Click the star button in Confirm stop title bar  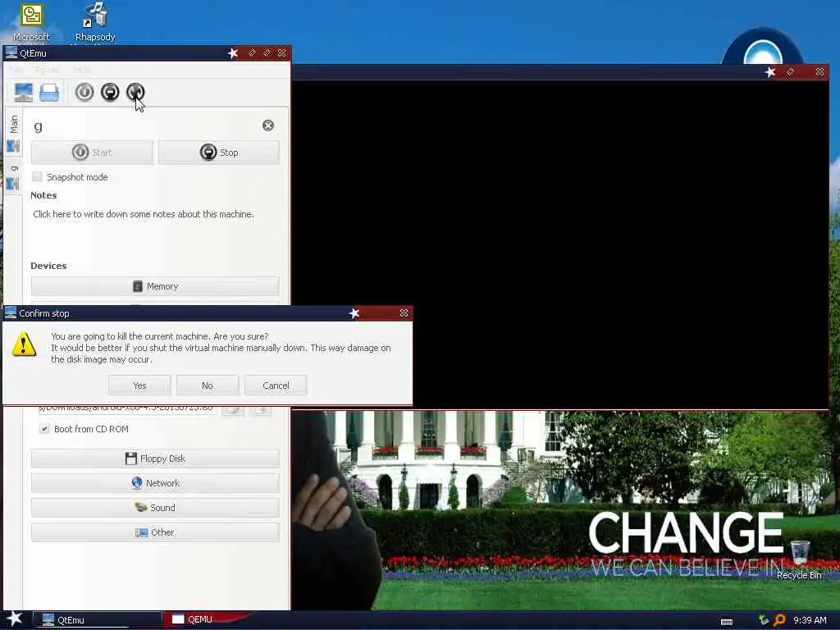point(354,313)
